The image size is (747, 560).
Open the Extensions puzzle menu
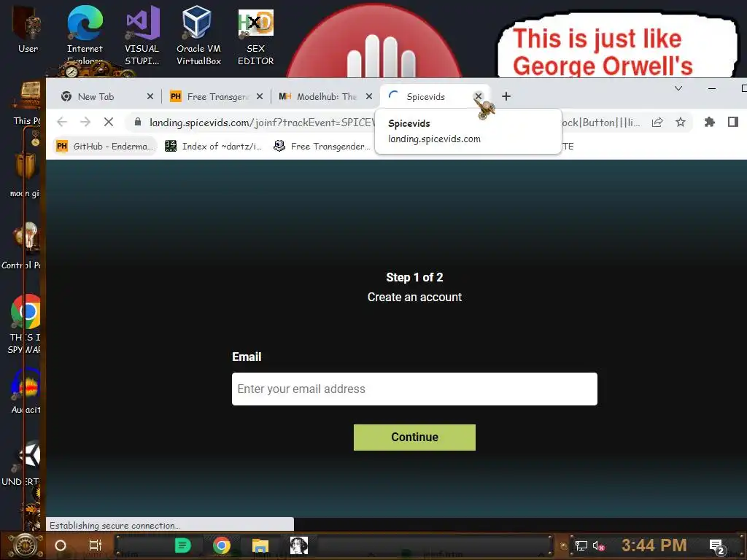point(709,122)
